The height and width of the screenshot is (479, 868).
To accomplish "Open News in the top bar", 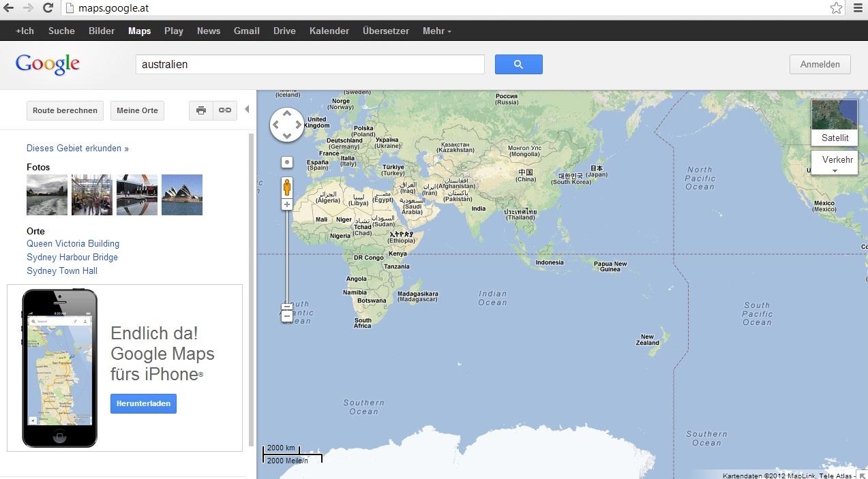I will pyautogui.click(x=209, y=31).
